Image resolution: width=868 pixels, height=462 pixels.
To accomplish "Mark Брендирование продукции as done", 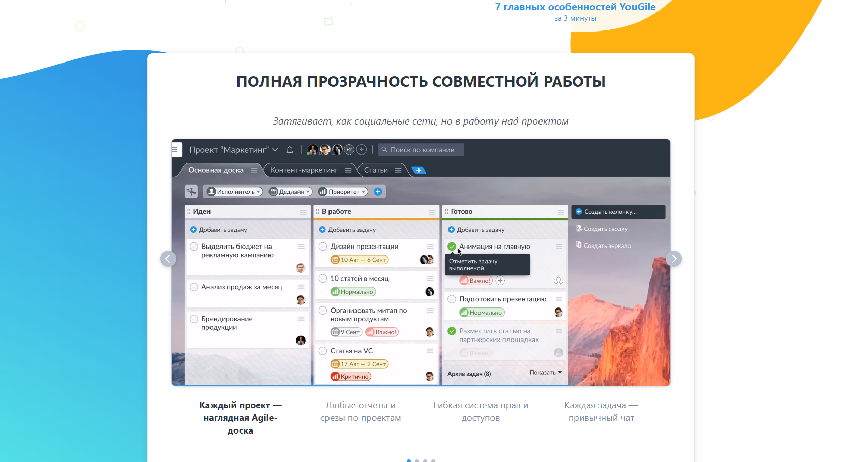I will [194, 319].
